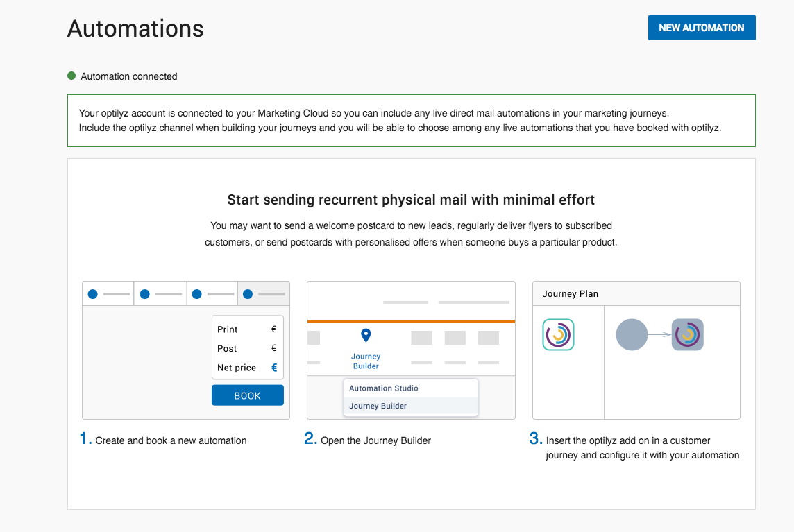Click the Automation connected status text
794x532 pixels.
pos(128,76)
